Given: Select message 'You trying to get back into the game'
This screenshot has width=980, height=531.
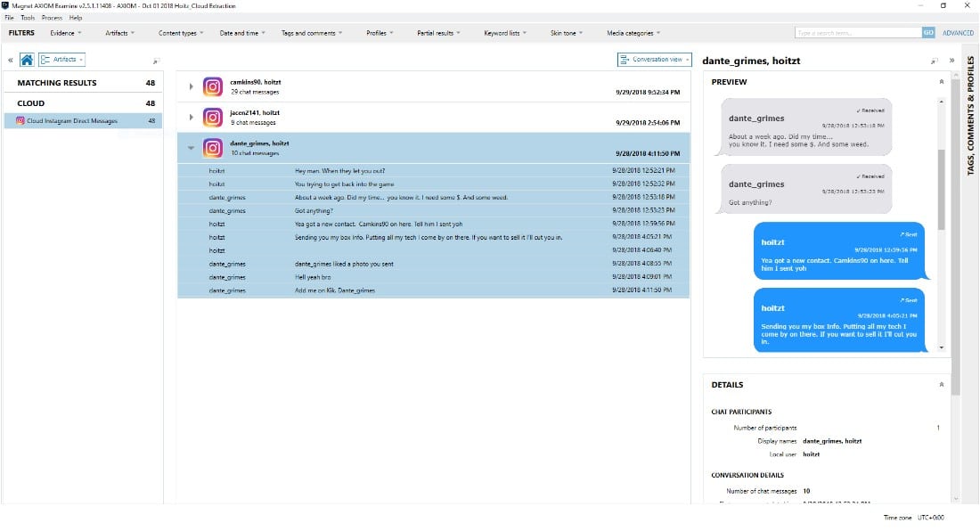Looking at the screenshot, I should (434, 184).
